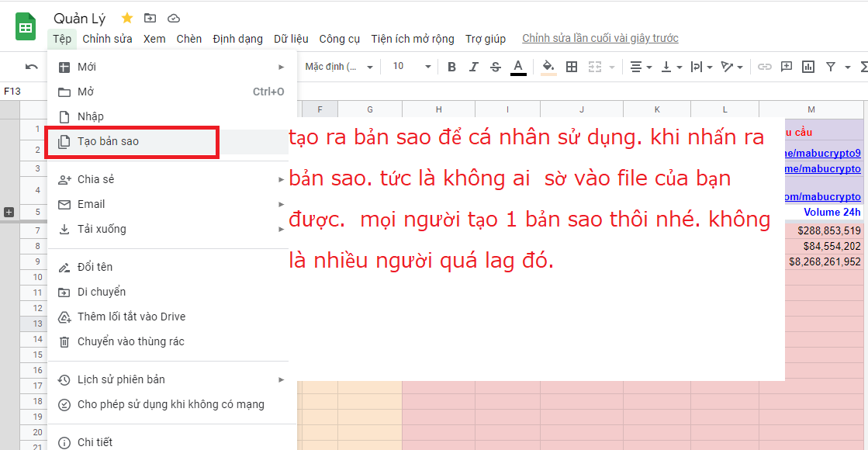Image resolution: width=868 pixels, height=450 pixels.
Task: Select Nhập in the file menu
Action: (x=172, y=117)
